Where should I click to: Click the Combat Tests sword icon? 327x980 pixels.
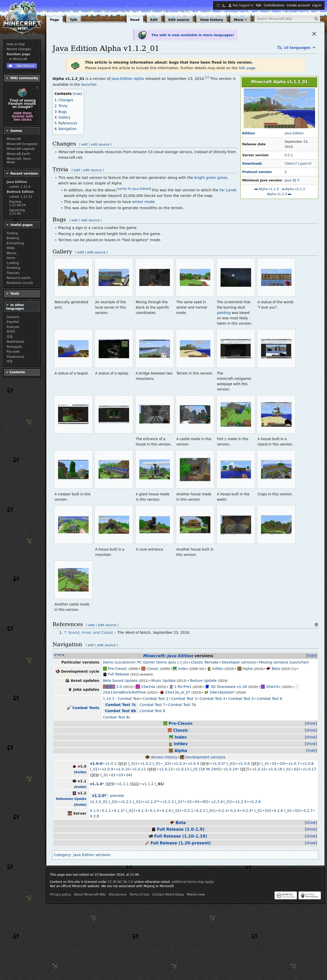point(69,708)
